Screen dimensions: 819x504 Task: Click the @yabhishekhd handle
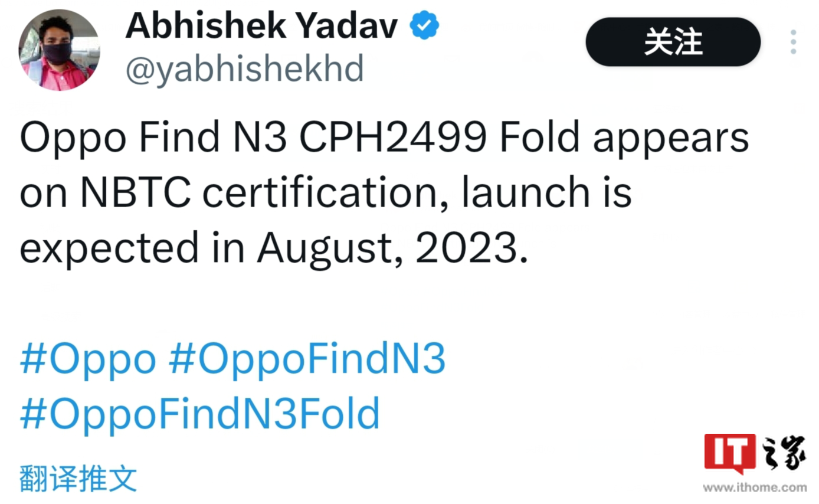click(x=244, y=68)
